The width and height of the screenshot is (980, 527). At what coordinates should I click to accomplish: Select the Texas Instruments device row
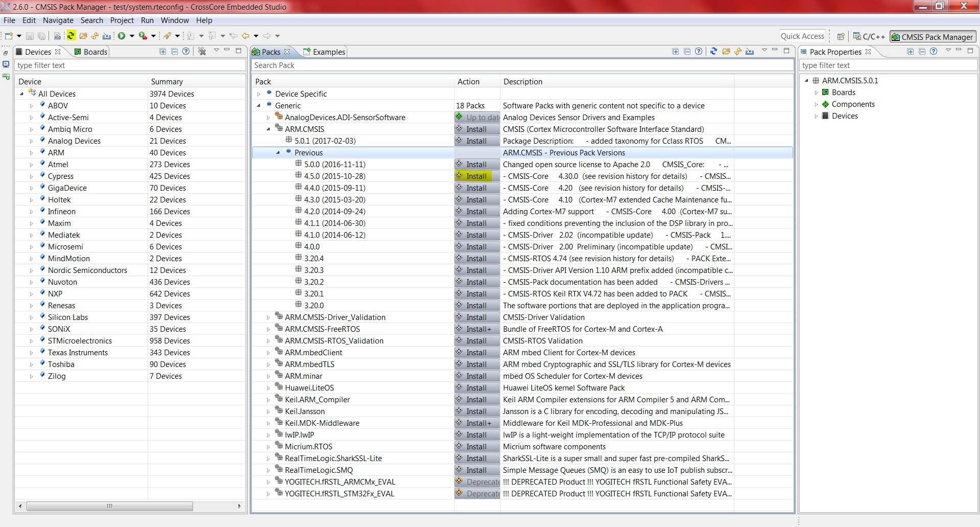[130, 353]
